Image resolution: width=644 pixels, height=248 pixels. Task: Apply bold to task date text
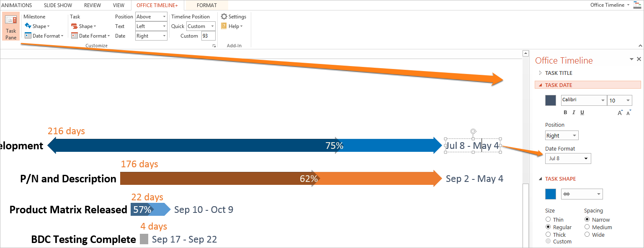click(x=565, y=112)
